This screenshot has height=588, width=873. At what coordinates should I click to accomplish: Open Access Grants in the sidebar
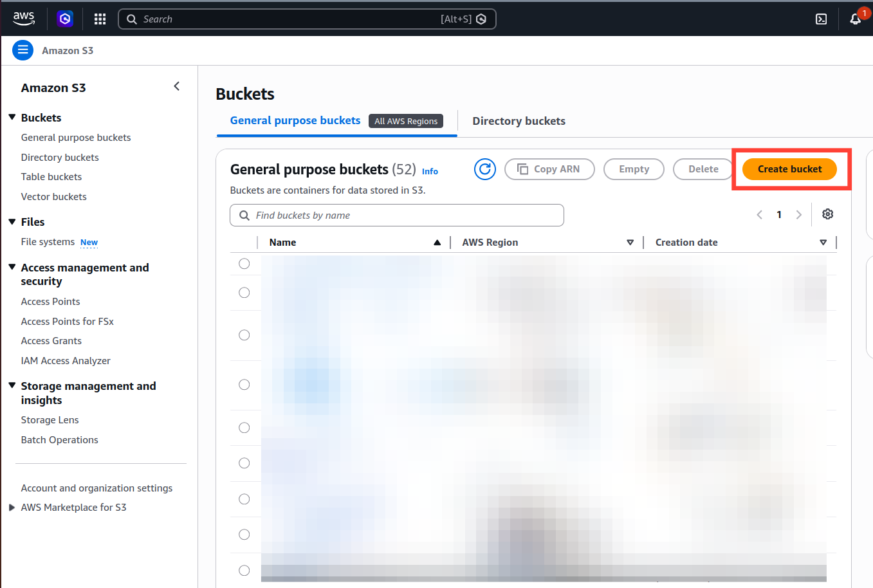51,341
